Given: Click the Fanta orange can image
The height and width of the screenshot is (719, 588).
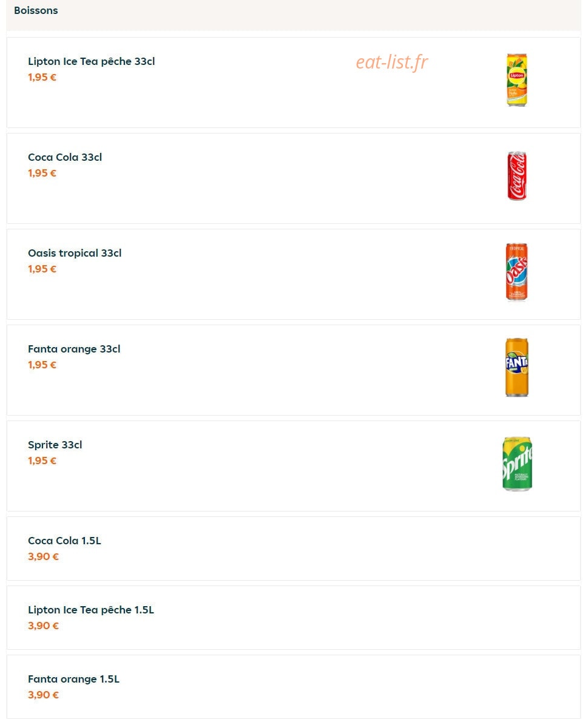Looking at the screenshot, I should 516,367.
